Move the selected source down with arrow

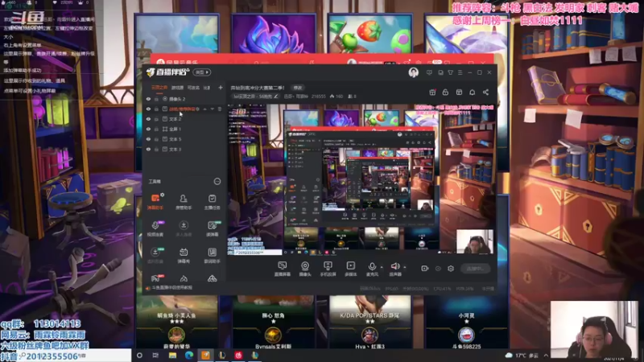point(213,109)
